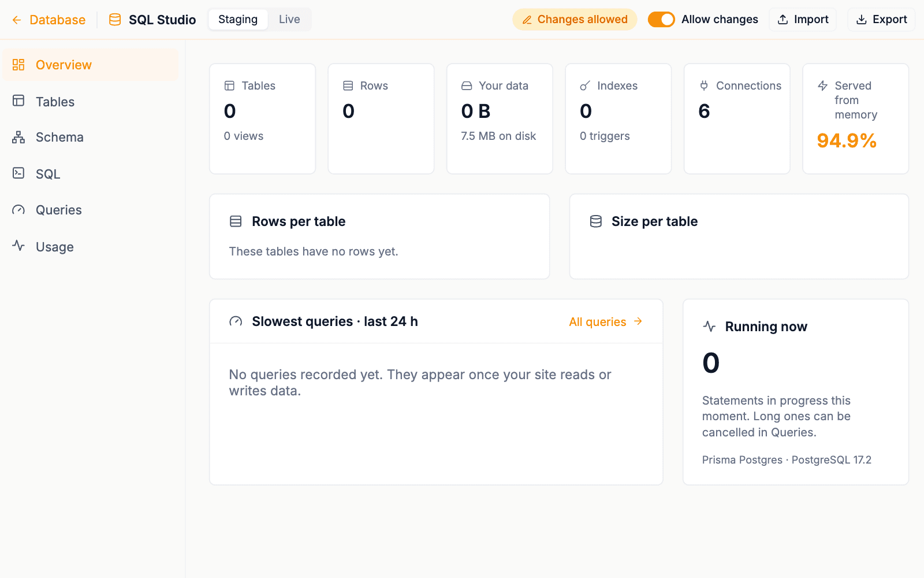
Task: Click the Tables layout icon in sidebar
Action: tap(18, 101)
